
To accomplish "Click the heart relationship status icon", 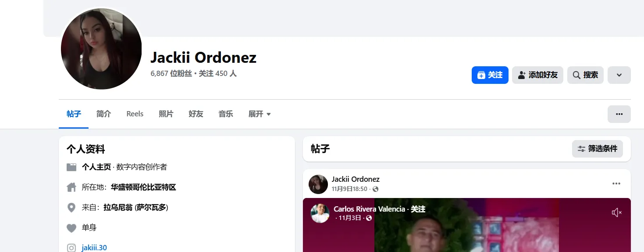I will coord(71,228).
